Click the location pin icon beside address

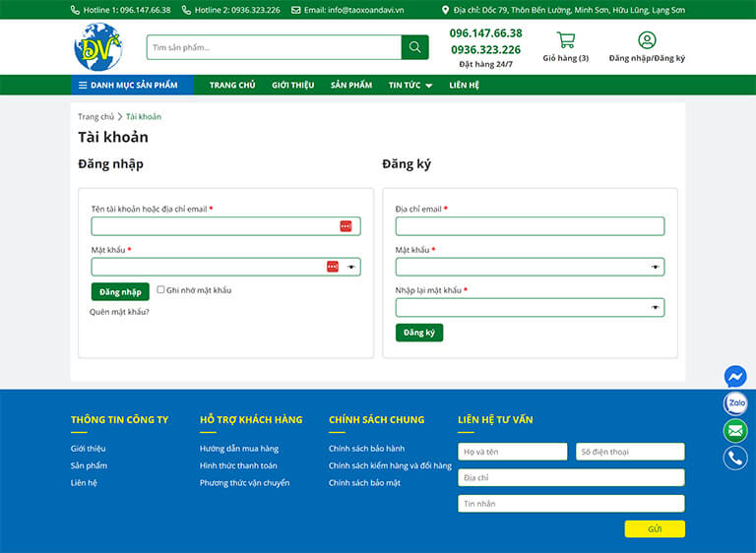click(x=445, y=10)
